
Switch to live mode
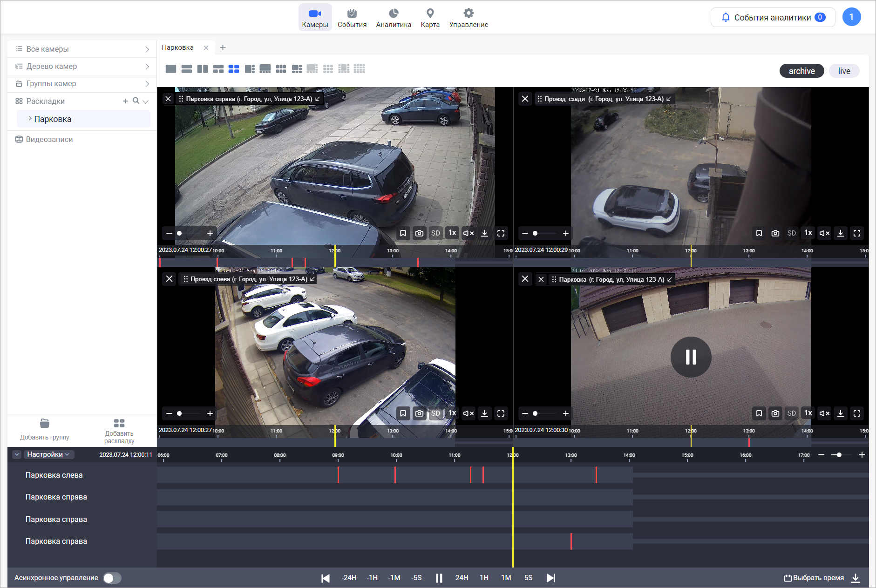(843, 71)
